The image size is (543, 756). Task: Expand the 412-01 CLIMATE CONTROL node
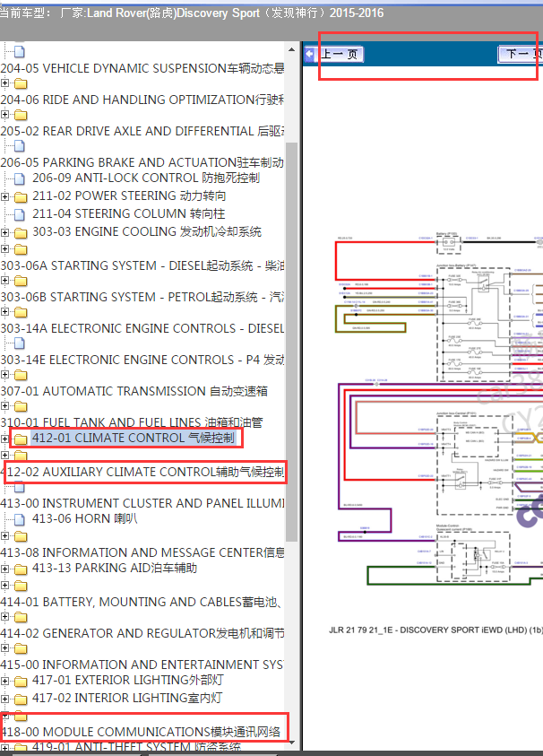pos(4,439)
